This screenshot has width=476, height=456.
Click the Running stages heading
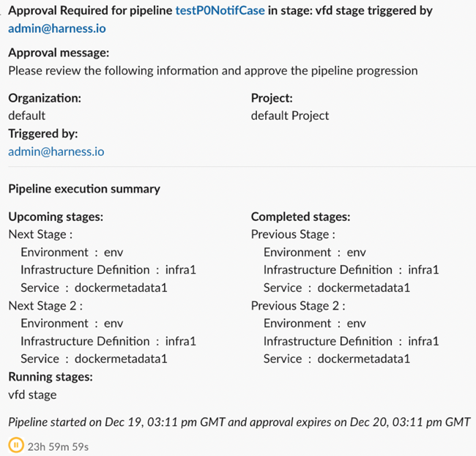[50, 377]
